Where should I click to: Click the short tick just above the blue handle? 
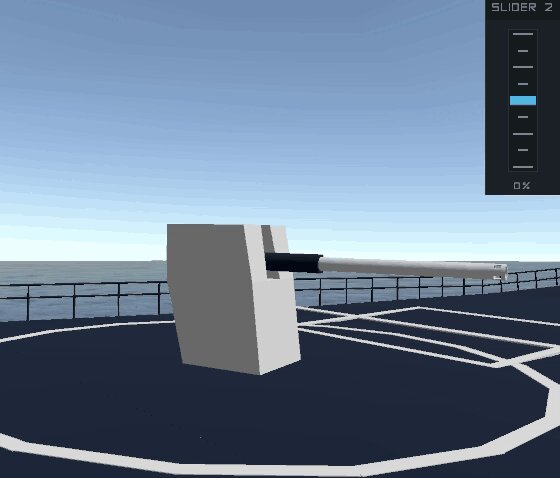pyautogui.click(x=523, y=84)
